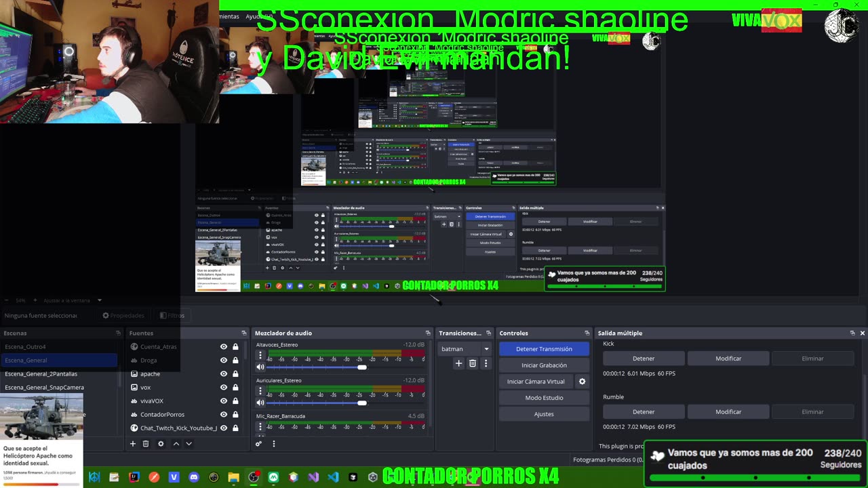The height and width of the screenshot is (488, 868).
Task: Click Modificar for the Rumble output
Action: pyautogui.click(x=728, y=412)
